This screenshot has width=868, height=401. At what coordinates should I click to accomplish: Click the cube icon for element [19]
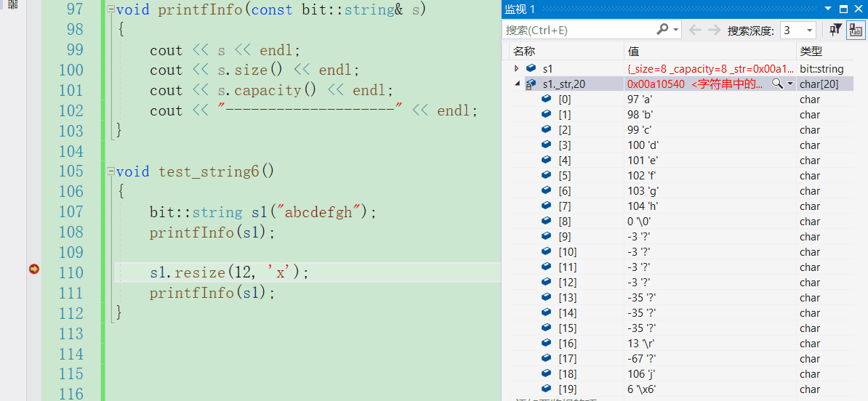pyautogui.click(x=547, y=389)
